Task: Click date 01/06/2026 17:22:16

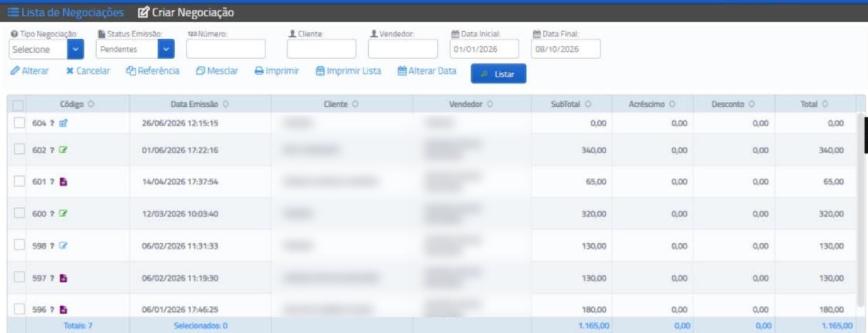Action: click(x=180, y=150)
